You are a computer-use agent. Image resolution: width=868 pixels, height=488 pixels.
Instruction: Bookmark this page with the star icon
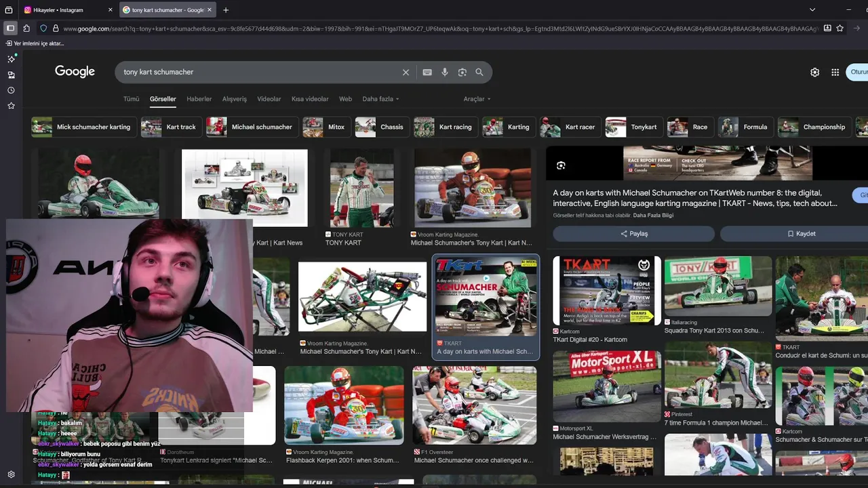[x=840, y=28]
